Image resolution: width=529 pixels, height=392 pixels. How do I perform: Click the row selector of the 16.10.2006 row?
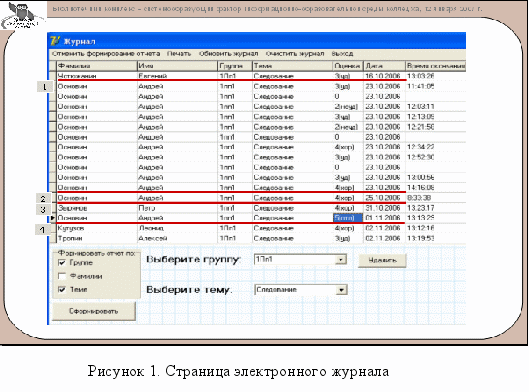[53, 76]
